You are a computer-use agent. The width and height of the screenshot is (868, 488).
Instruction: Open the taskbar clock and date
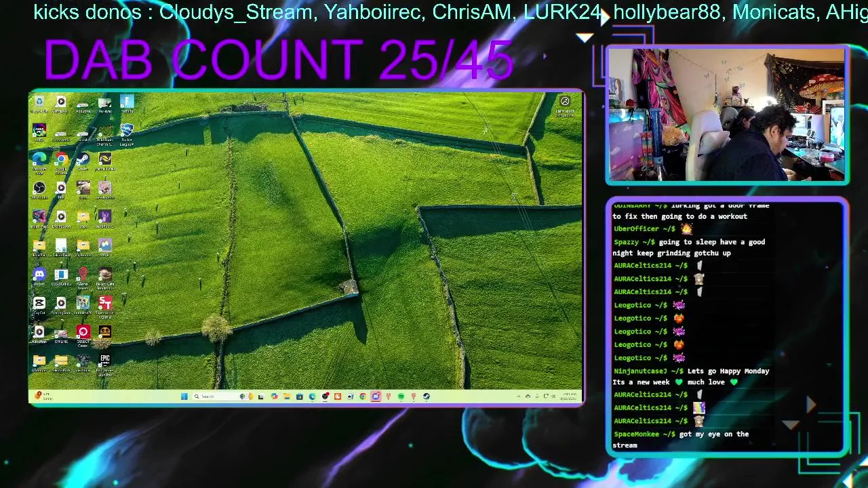click(x=568, y=396)
